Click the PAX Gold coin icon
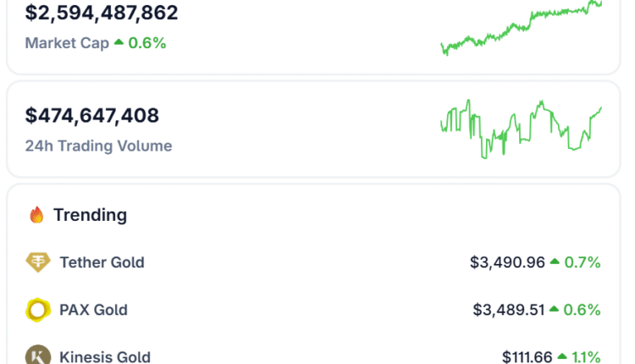Viewport: 635px width, 364px height. pos(38,310)
